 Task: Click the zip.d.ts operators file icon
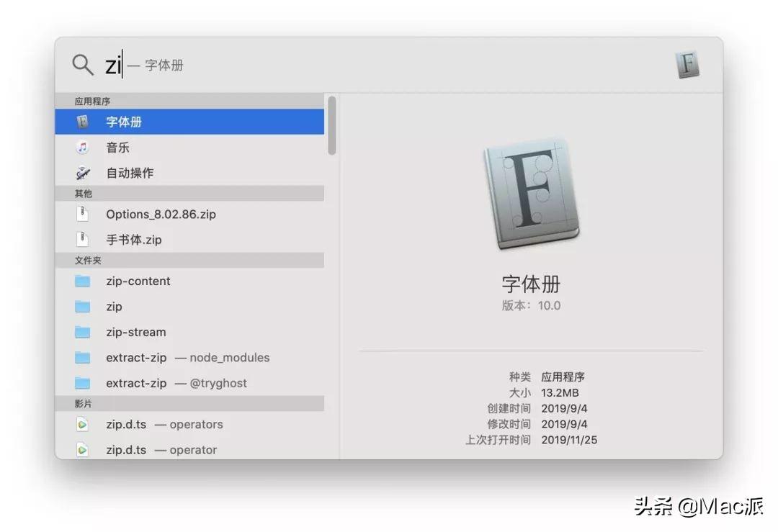point(82,425)
